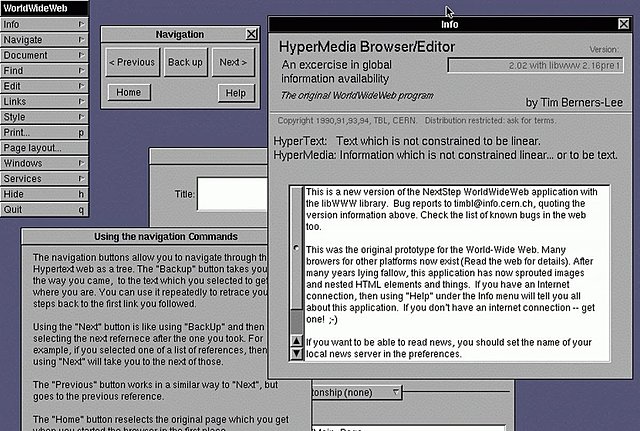Close the Navigation panel
Screen dimensions: 640x431
coord(252,34)
